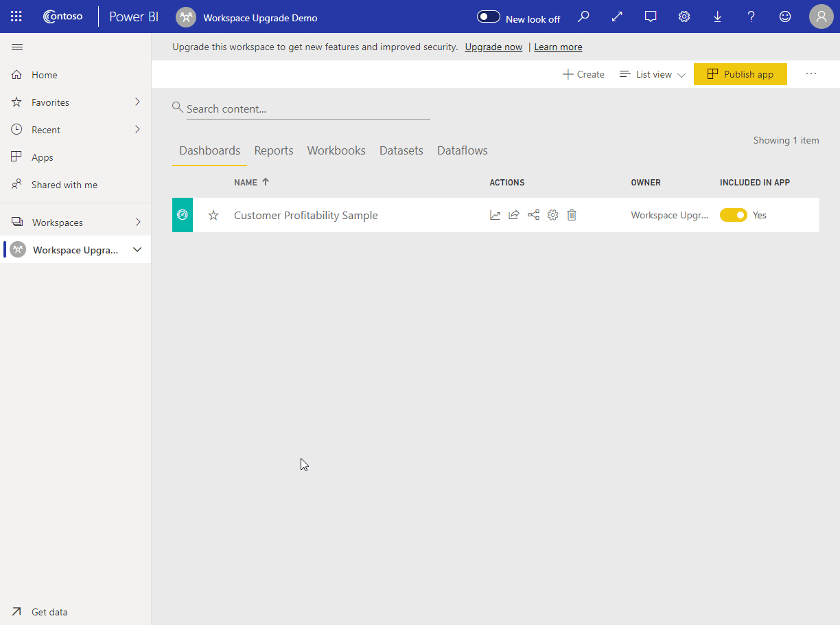
Task: Toggle the New look switch
Action: pyautogui.click(x=489, y=16)
